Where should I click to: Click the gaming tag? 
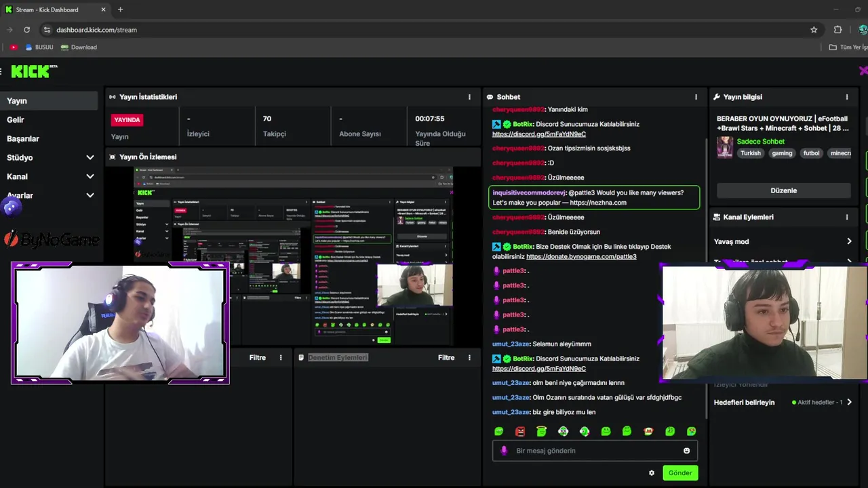coord(782,153)
